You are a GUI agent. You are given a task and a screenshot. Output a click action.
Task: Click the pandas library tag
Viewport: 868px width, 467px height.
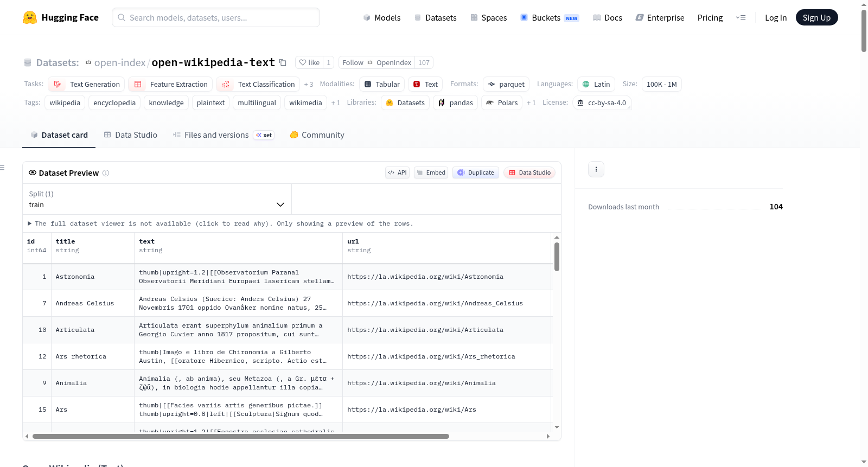[x=456, y=103]
